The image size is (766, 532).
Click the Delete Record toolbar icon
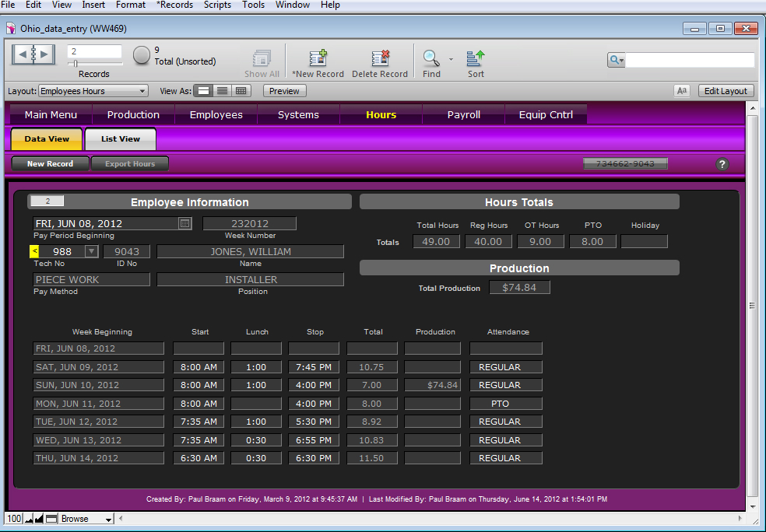(380, 59)
